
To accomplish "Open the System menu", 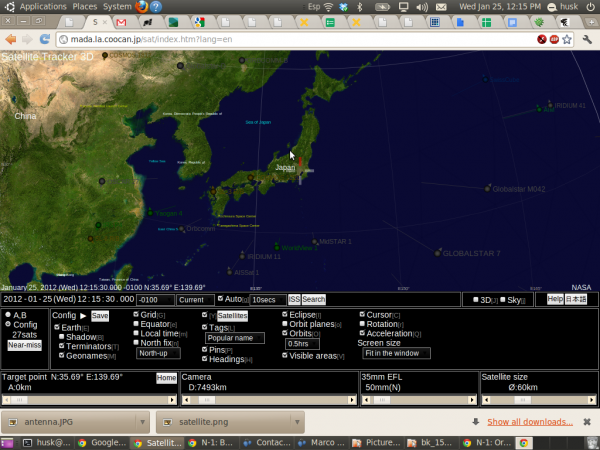I will tap(117, 7).
